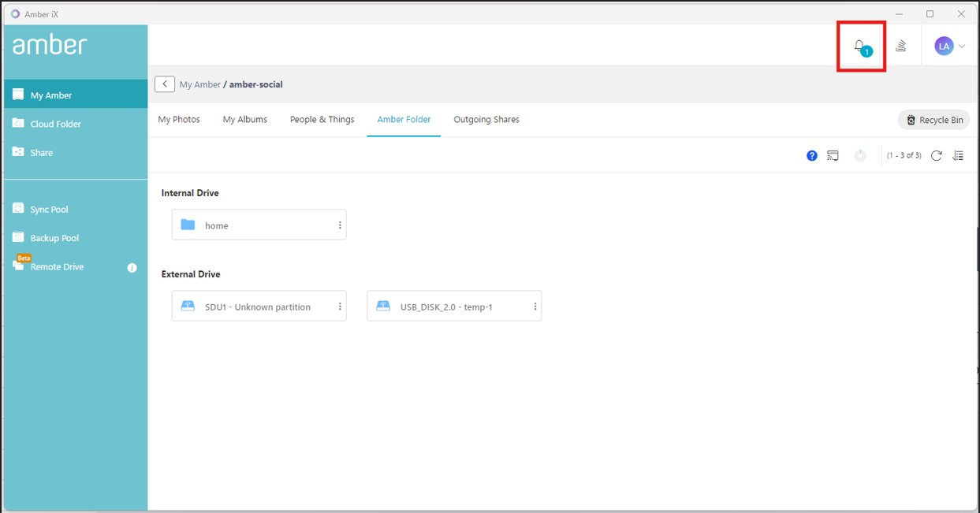Click the Amber iX title bar icon
The image size is (980, 513).
[x=15, y=13]
